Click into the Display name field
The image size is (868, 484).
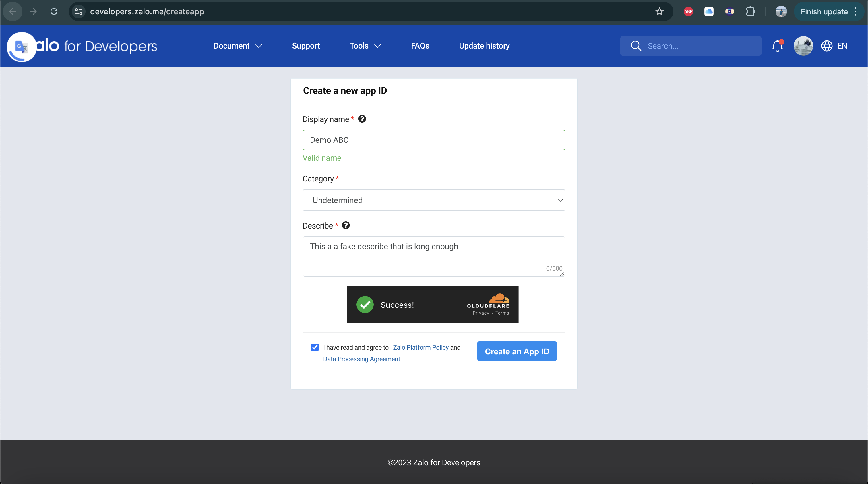pyautogui.click(x=434, y=140)
